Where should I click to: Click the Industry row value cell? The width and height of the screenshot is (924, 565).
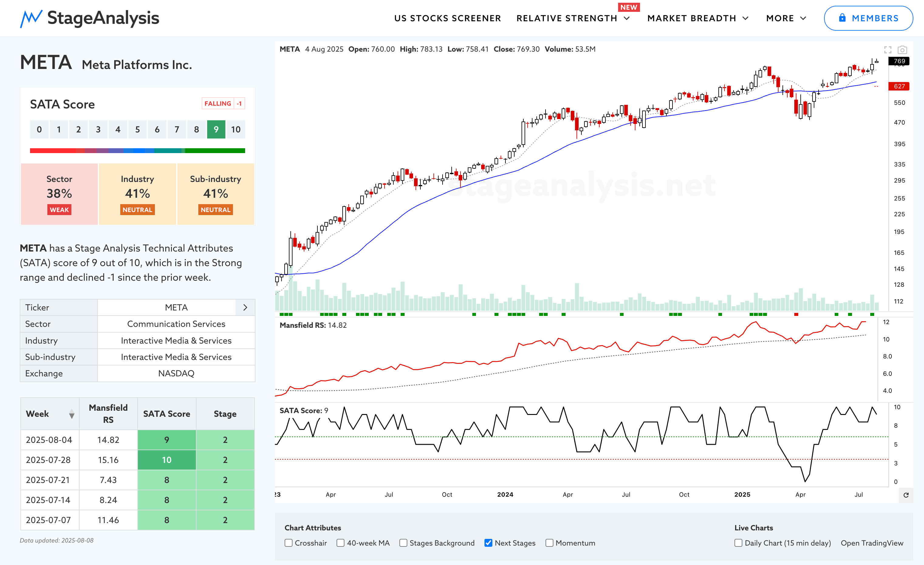(x=176, y=341)
